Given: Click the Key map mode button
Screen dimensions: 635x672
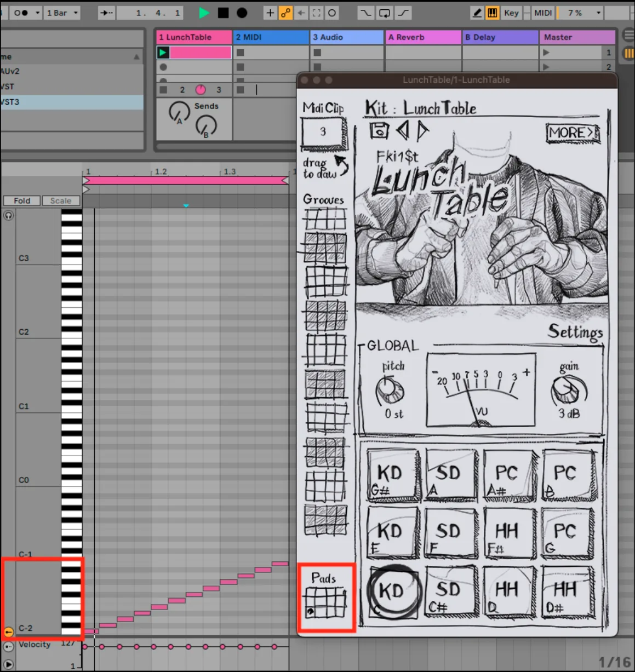Looking at the screenshot, I should pos(511,13).
